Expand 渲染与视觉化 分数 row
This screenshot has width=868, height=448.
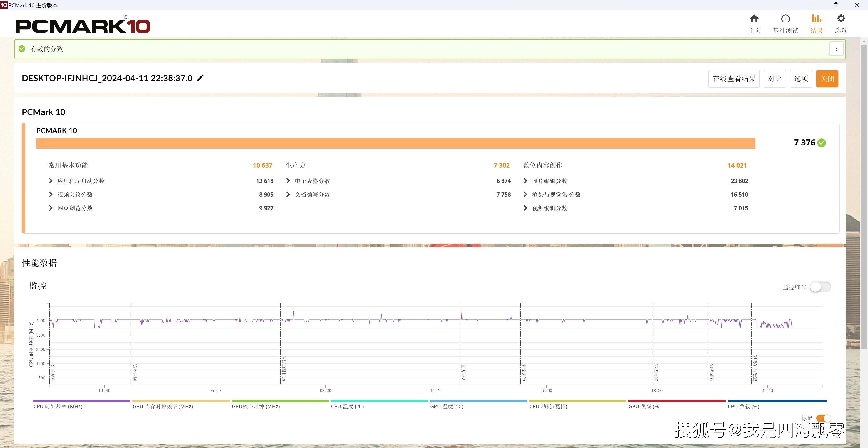click(x=525, y=194)
